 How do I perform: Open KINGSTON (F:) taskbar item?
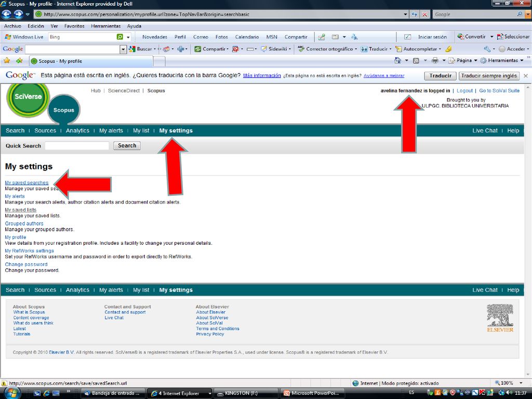[x=247, y=393]
